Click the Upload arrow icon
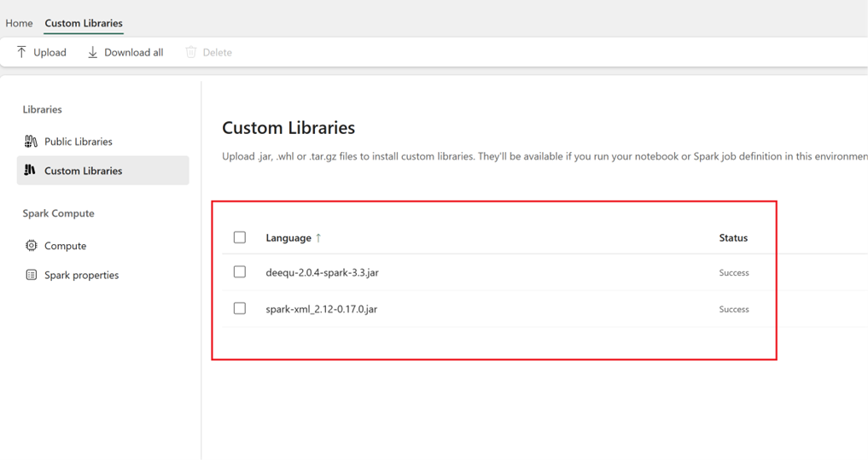The image size is (868, 460). 21,52
